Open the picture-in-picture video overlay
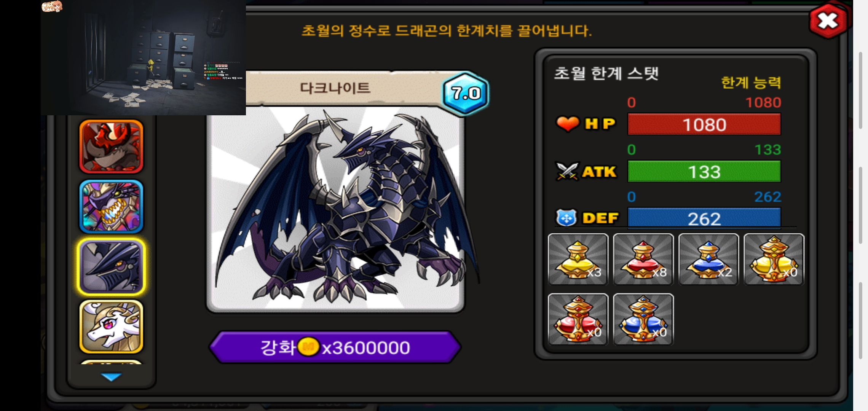This screenshot has width=868, height=411. point(143,57)
